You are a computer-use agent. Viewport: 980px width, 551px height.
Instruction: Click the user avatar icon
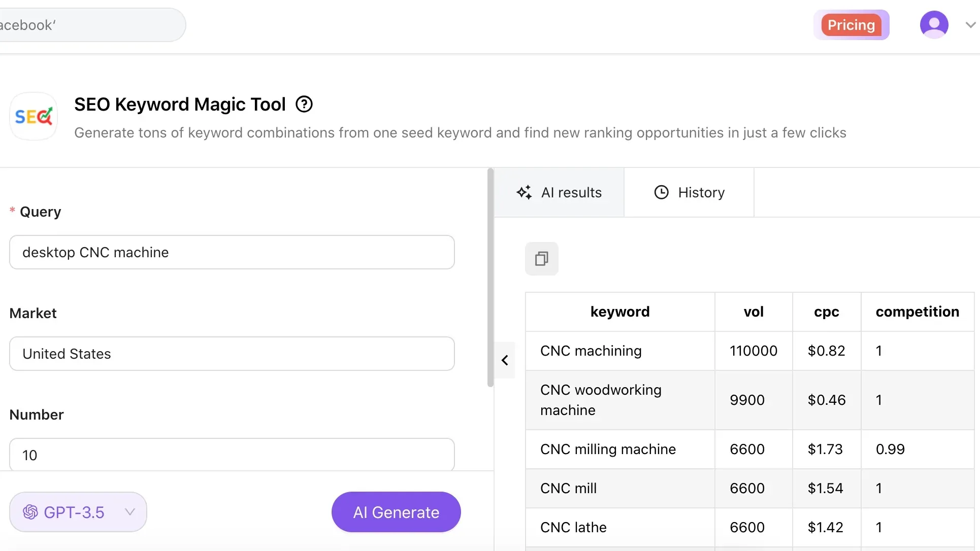[x=934, y=25]
